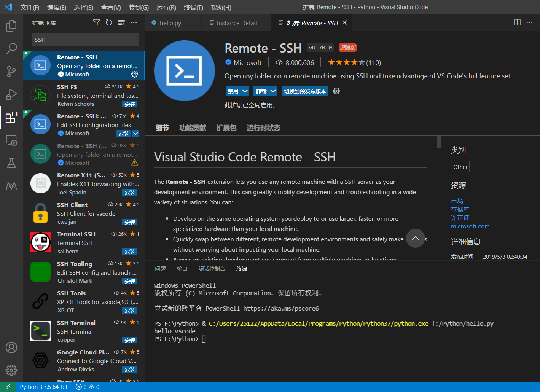The image size is (540, 392).
Task: Select the Details (细节) tab
Action: tap(162, 128)
